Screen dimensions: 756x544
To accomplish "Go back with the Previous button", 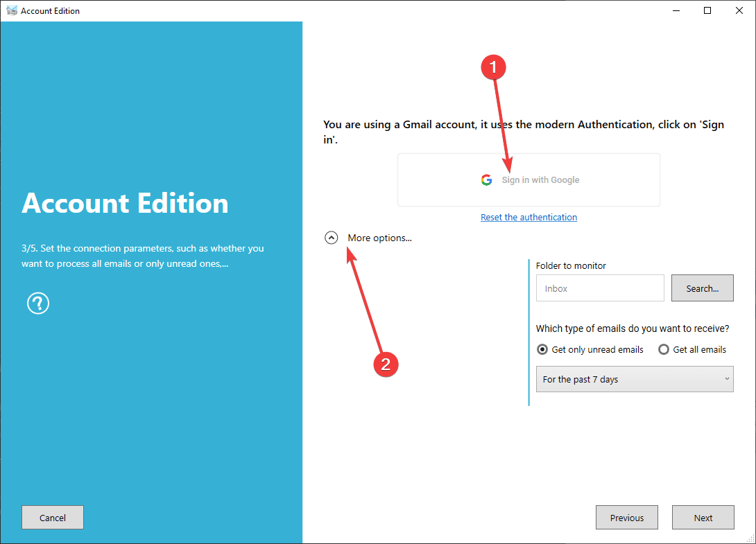I will point(626,517).
